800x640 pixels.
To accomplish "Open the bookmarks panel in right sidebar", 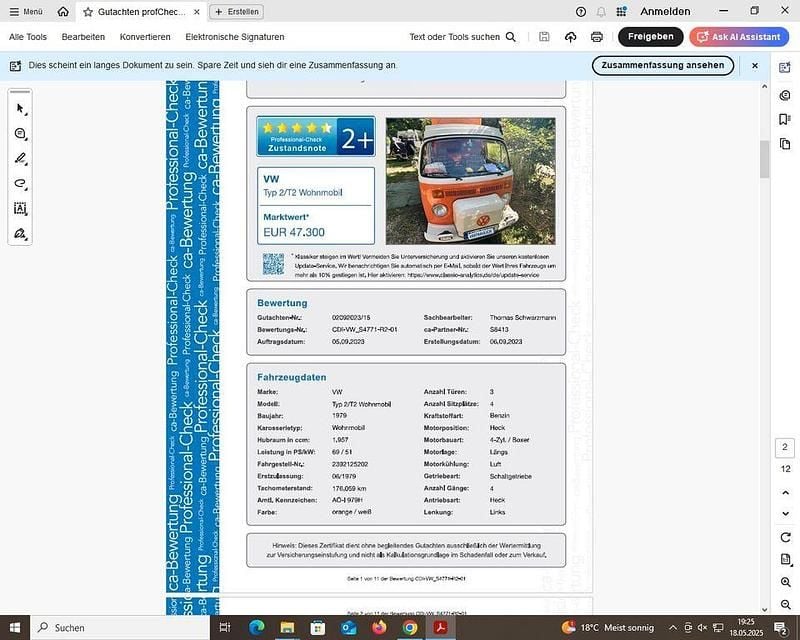I will coord(785,119).
